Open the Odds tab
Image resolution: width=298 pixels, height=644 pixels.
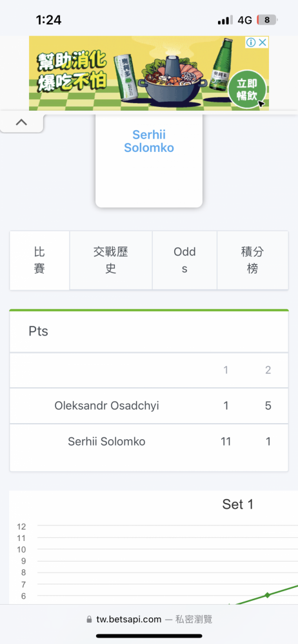[184, 260]
